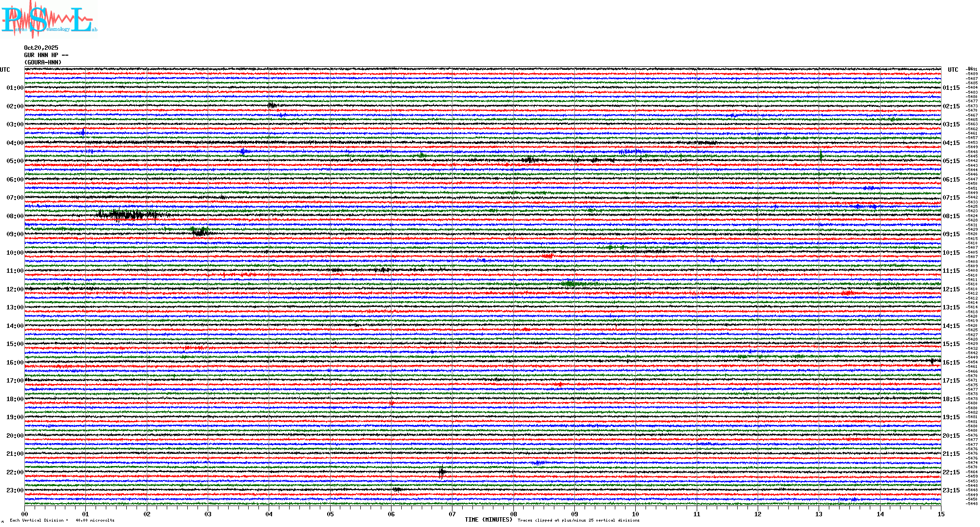Click the 22:00 UTC row label

[x=15, y=472]
